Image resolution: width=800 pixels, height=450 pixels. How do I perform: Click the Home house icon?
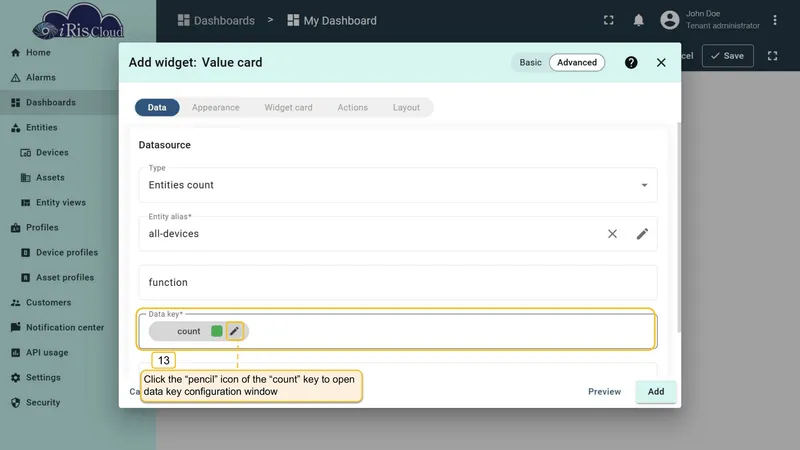(x=15, y=53)
